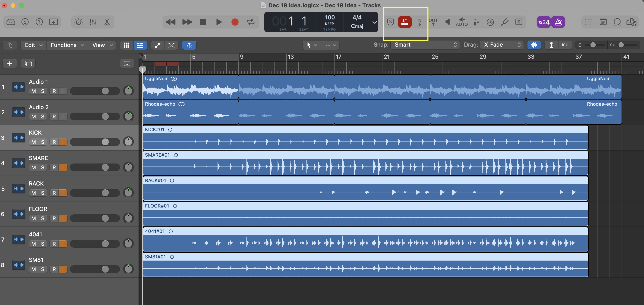Open the Scissors editors button
Screen dimensions: 644x305
coord(107,22)
